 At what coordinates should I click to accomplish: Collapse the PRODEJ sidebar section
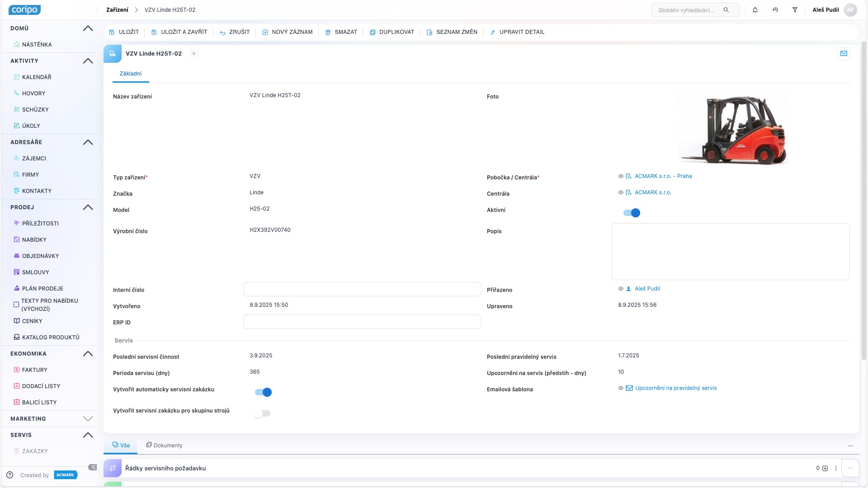click(x=88, y=207)
